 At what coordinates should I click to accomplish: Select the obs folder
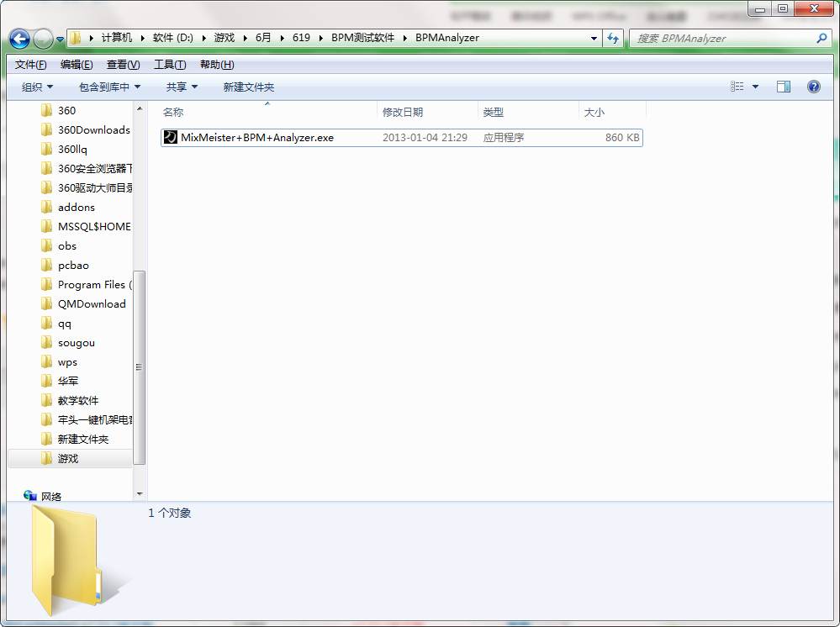67,245
